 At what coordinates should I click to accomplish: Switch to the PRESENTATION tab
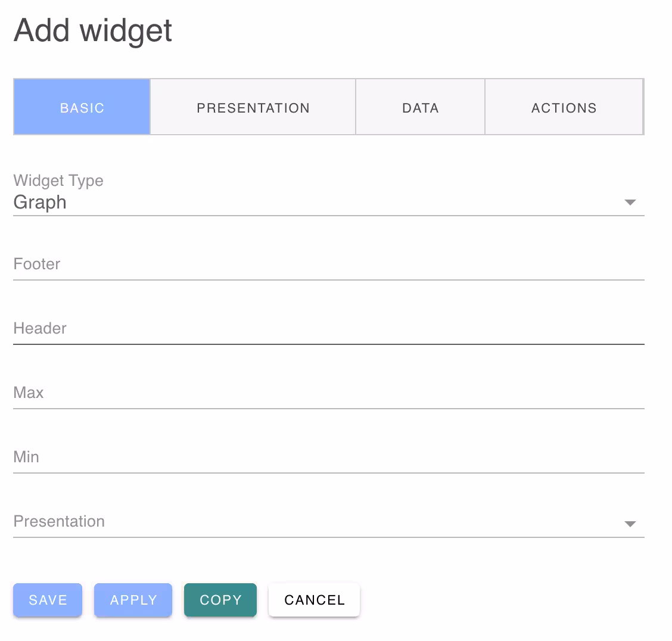[x=253, y=107]
